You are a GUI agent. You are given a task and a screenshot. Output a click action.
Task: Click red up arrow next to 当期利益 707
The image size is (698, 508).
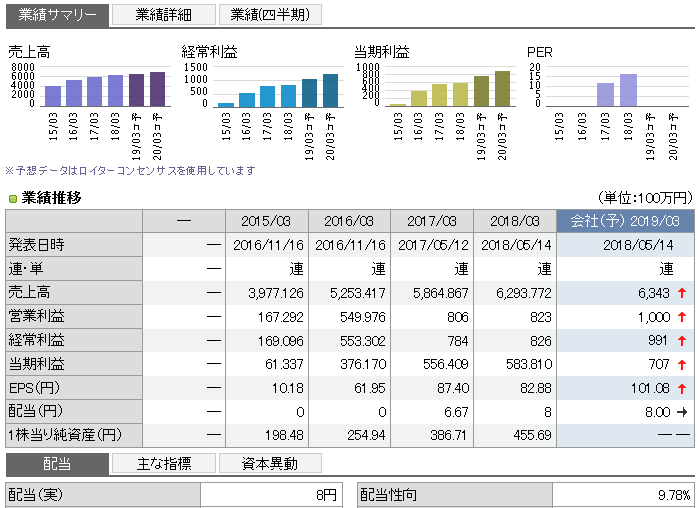(x=682, y=365)
